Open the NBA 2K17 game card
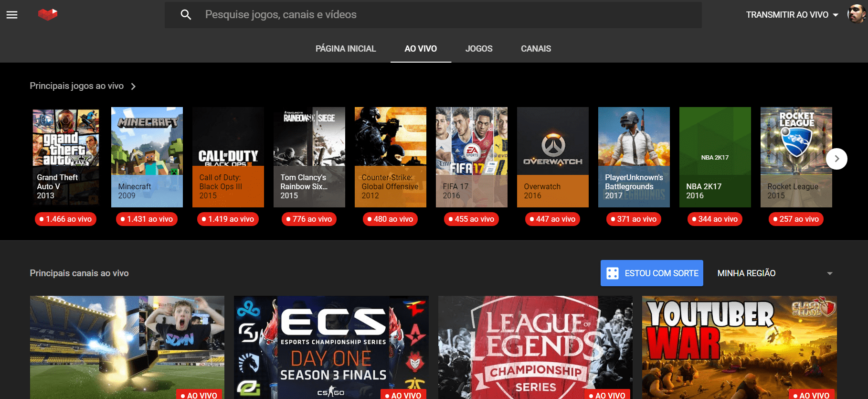868x399 pixels. point(715,157)
